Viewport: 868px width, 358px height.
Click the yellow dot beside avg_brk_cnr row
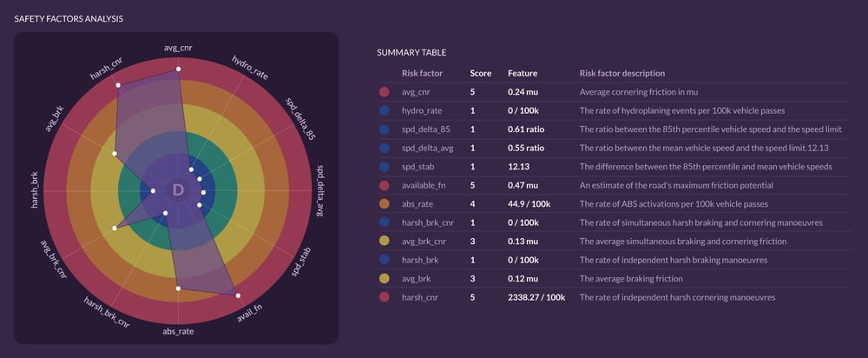pos(385,241)
